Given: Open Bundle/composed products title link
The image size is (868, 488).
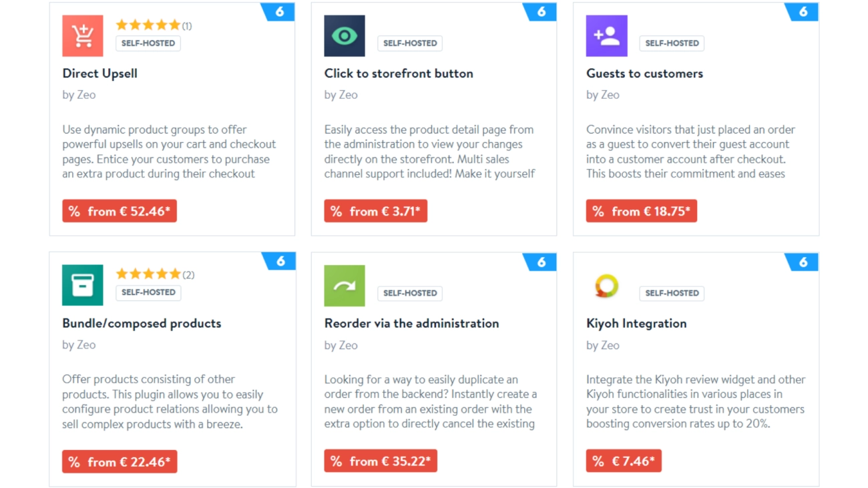Looking at the screenshot, I should (x=142, y=323).
